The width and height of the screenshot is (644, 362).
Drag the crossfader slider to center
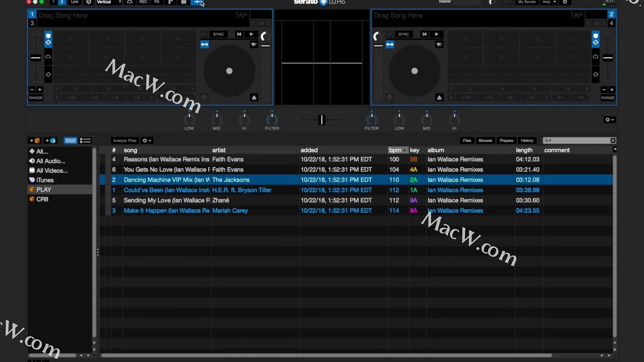pos(322,119)
